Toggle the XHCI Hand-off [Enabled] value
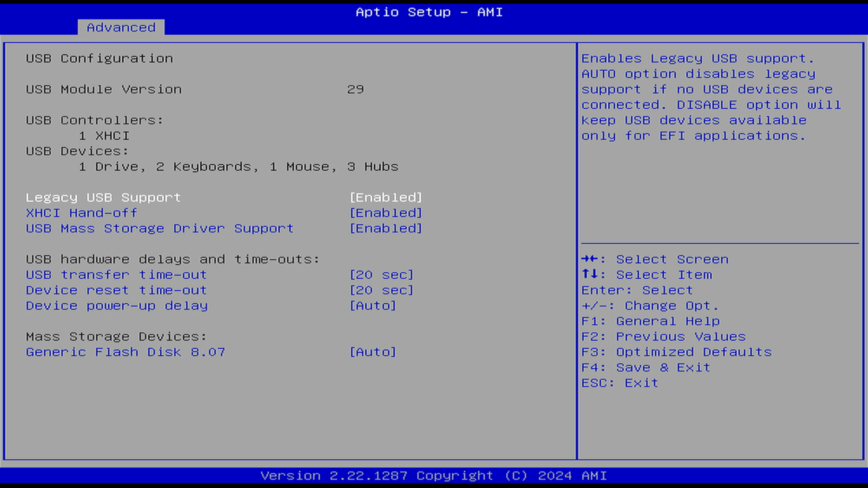The width and height of the screenshot is (868, 488). pos(385,213)
